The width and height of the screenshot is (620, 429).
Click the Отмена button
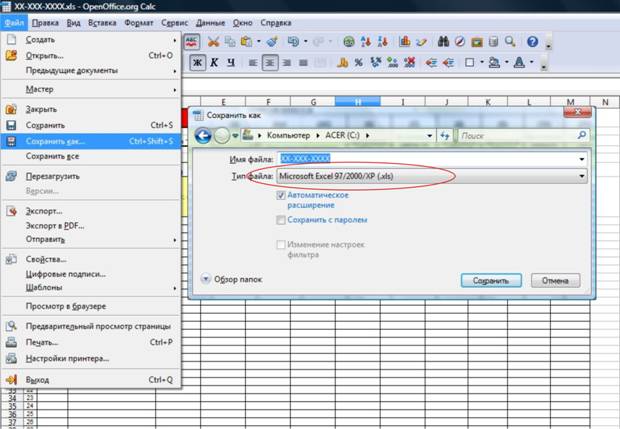pos(556,280)
